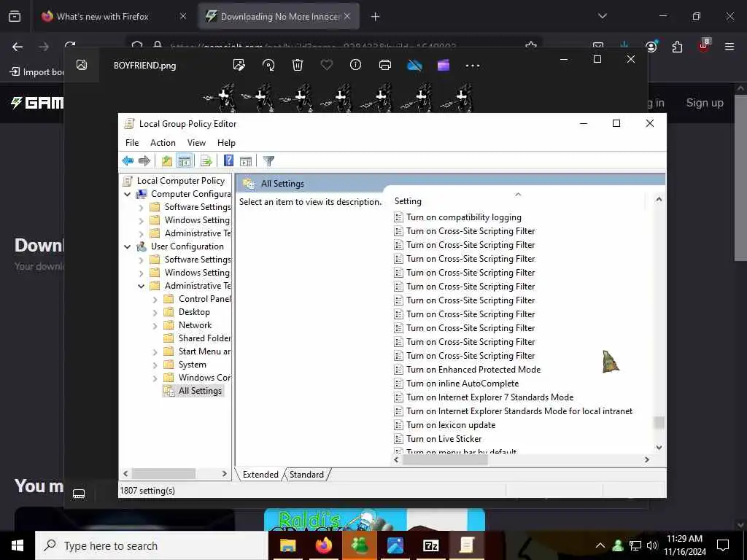Click Photos app icon in taskbar
This screenshot has width=747, height=560.
tap(395, 545)
